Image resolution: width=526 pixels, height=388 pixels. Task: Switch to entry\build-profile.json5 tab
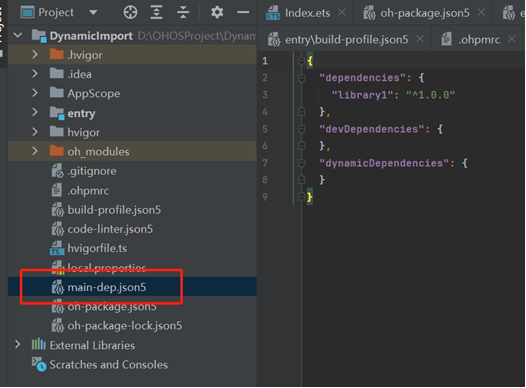(346, 40)
